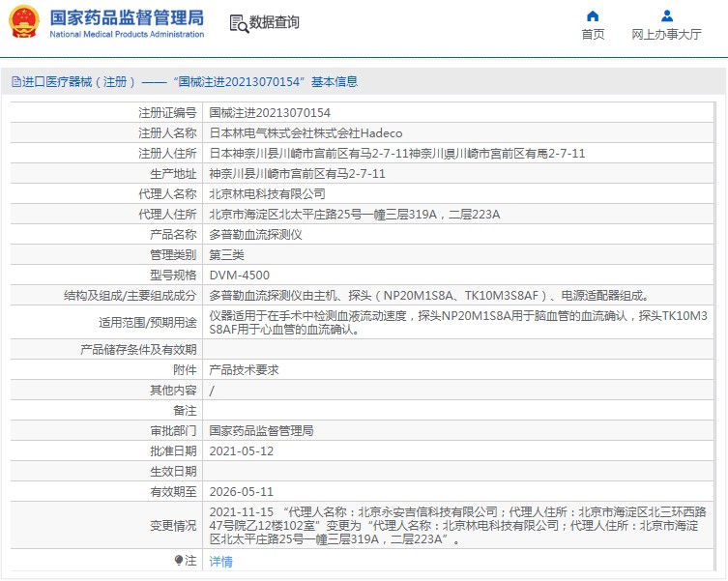
Task: Select registration number 国械注进20213070154 in table
Action: click(270, 113)
